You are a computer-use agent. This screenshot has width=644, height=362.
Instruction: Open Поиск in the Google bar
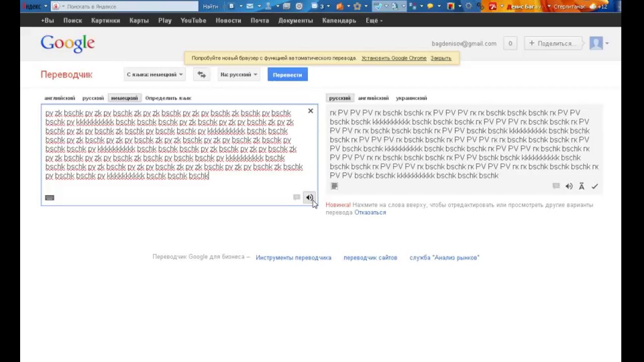[72, 21]
